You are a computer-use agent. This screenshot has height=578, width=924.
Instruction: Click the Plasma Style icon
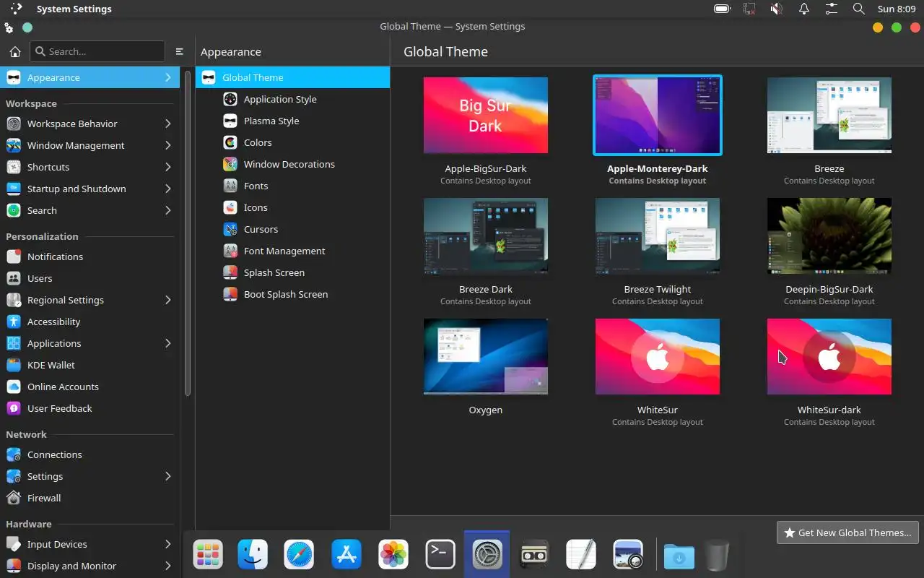[x=230, y=121]
